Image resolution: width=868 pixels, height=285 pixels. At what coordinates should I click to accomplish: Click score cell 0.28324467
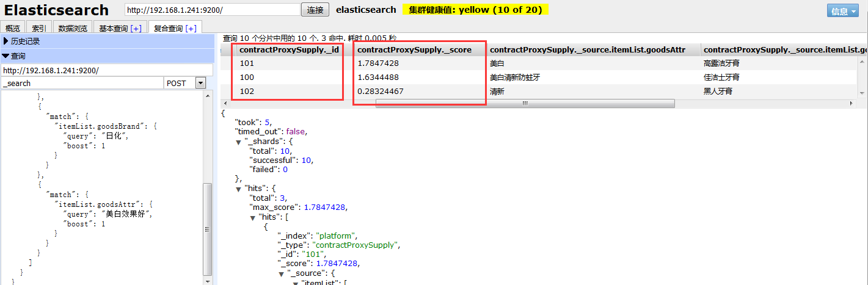381,91
